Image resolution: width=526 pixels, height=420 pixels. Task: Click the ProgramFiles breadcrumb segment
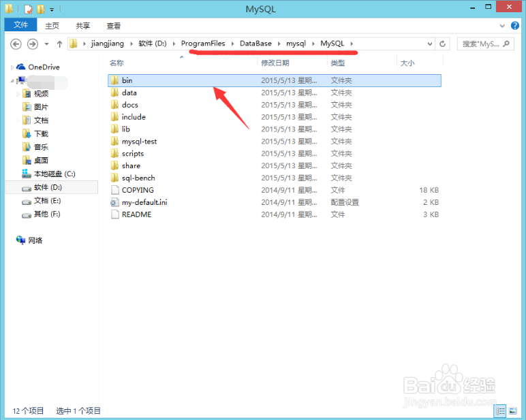[x=203, y=44]
